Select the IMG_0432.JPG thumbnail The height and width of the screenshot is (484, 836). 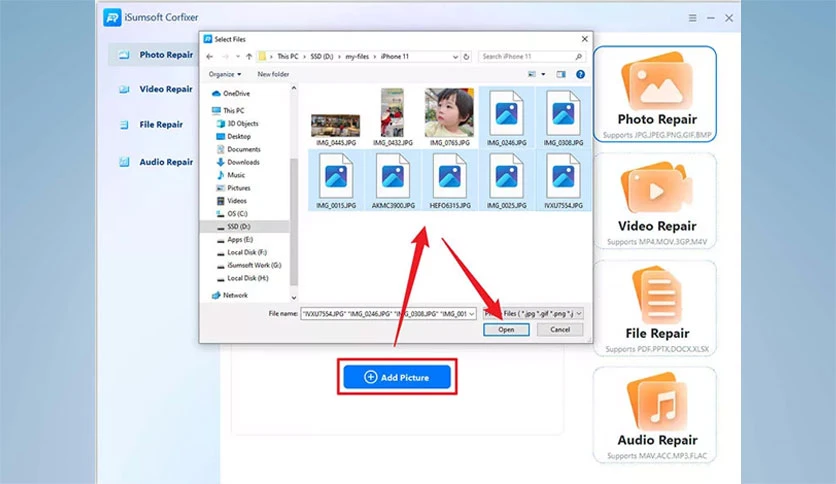pos(392,113)
